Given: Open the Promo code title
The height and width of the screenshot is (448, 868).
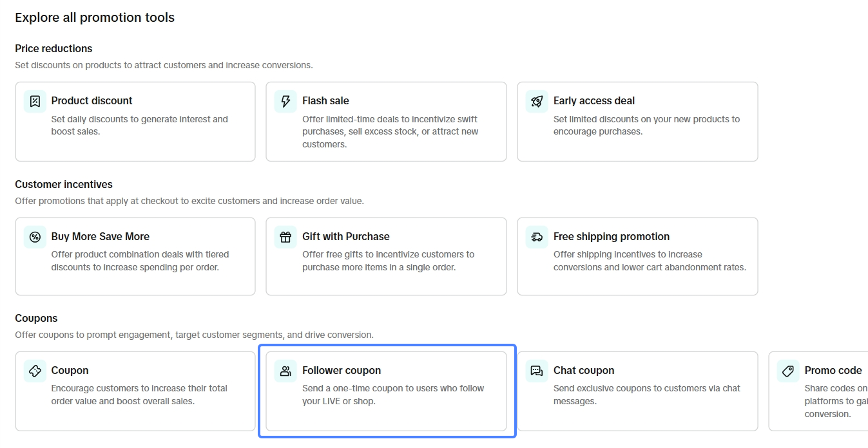Looking at the screenshot, I should tap(833, 370).
